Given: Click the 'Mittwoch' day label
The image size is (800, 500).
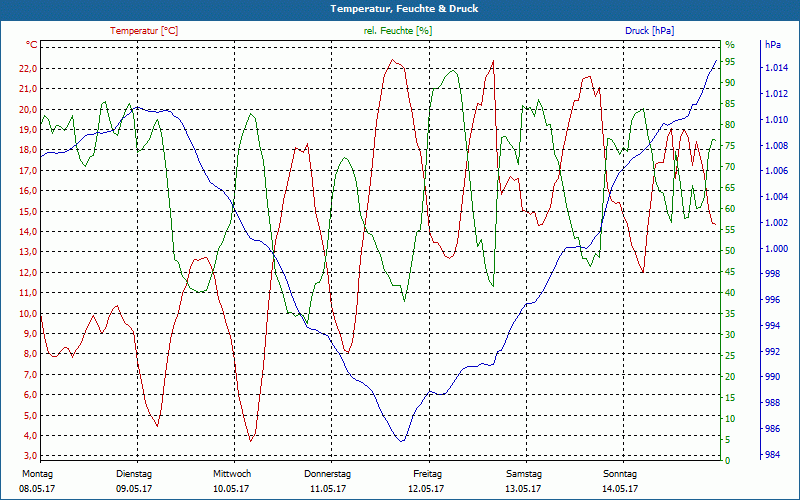Looking at the screenshot, I should point(232,474).
